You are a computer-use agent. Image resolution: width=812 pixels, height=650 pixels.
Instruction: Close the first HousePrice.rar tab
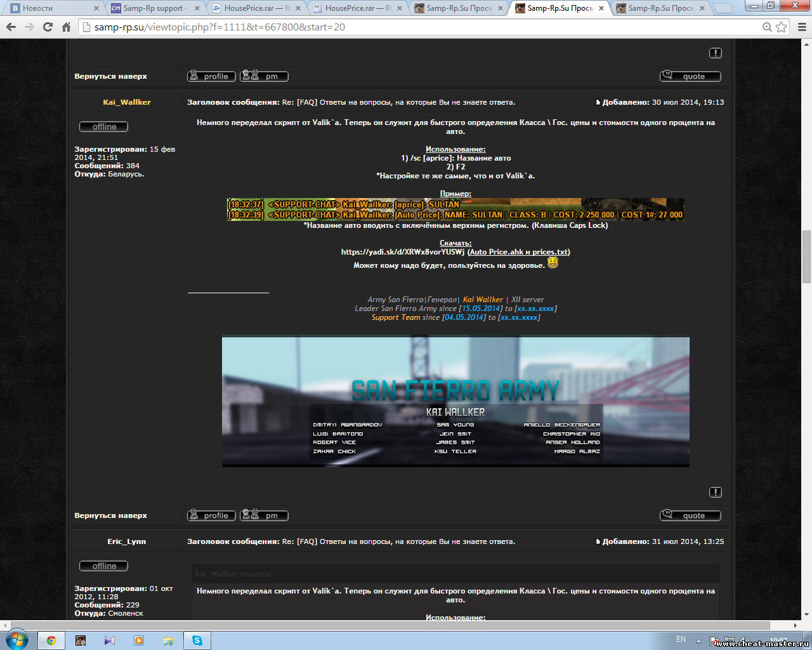coord(299,8)
